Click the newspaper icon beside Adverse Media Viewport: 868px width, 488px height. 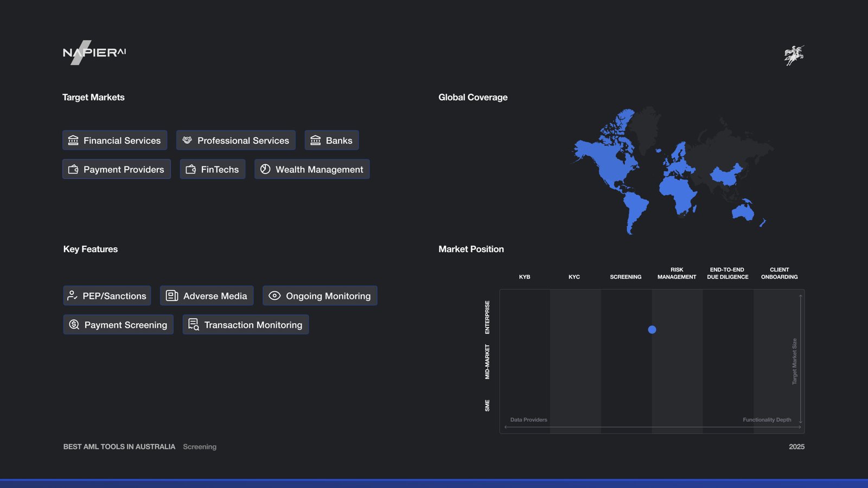tap(172, 296)
